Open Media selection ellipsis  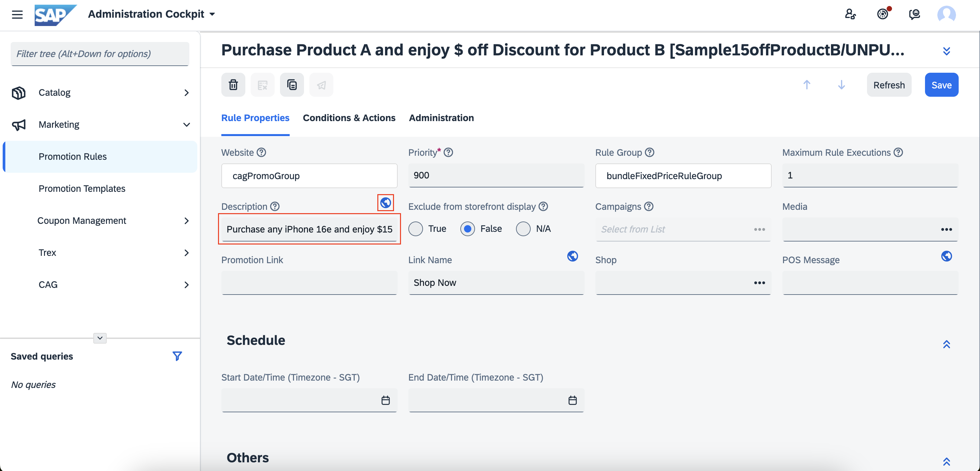click(x=946, y=229)
